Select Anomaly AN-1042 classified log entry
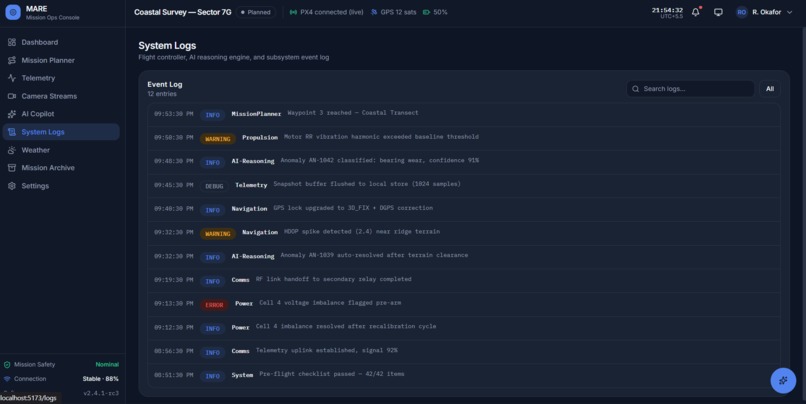 click(x=464, y=161)
